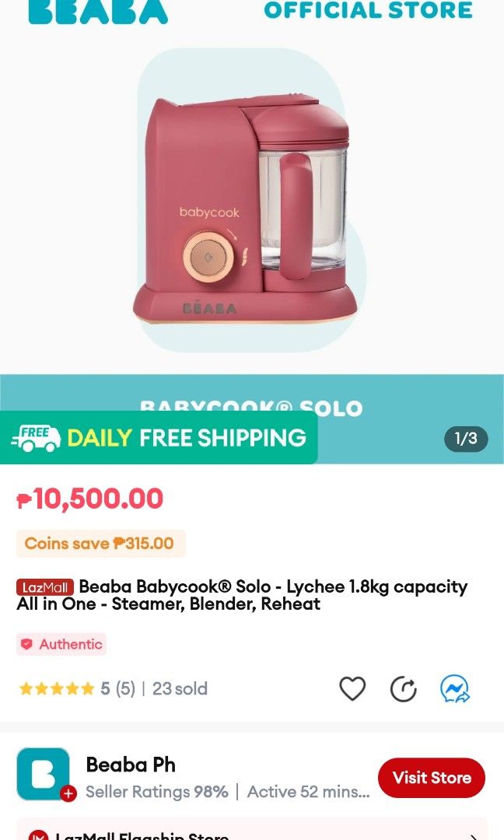Click the 1/3 image carousel indicator

pyautogui.click(x=464, y=439)
